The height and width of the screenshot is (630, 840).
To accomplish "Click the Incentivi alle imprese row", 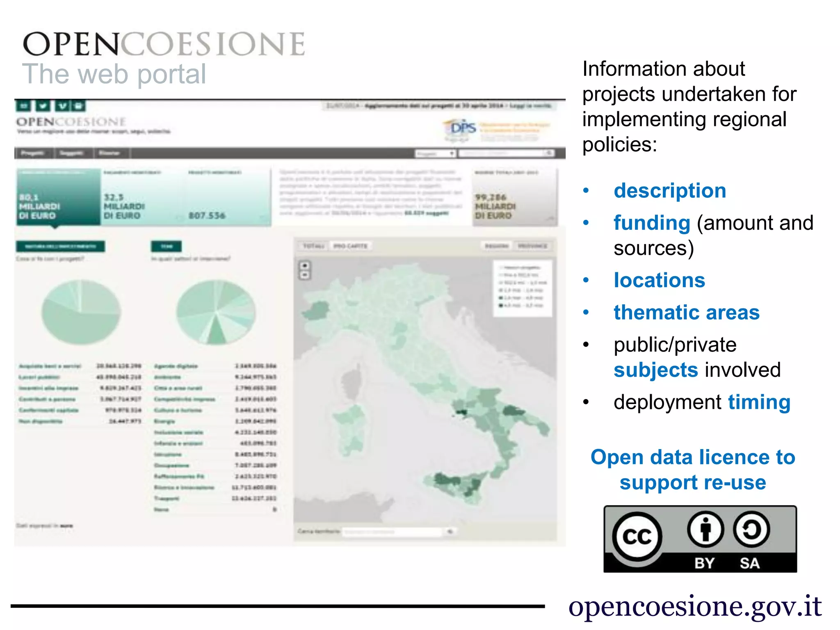I will tap(80, 388).
